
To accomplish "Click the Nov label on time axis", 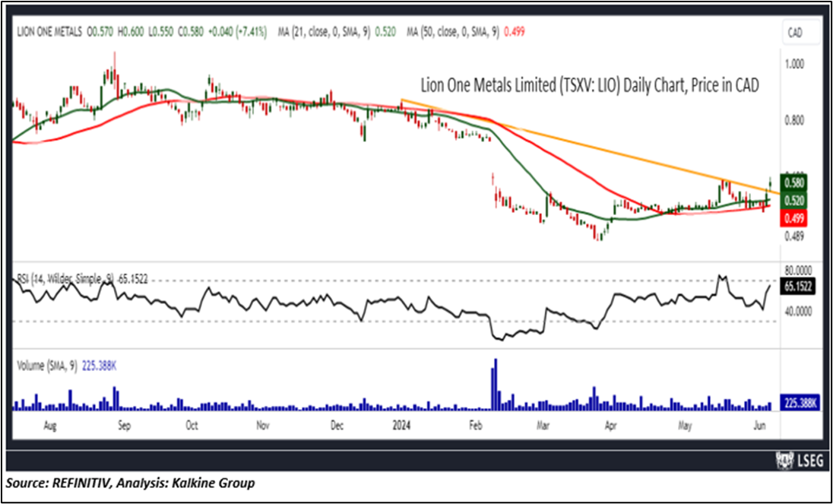I will click(262, 426).
